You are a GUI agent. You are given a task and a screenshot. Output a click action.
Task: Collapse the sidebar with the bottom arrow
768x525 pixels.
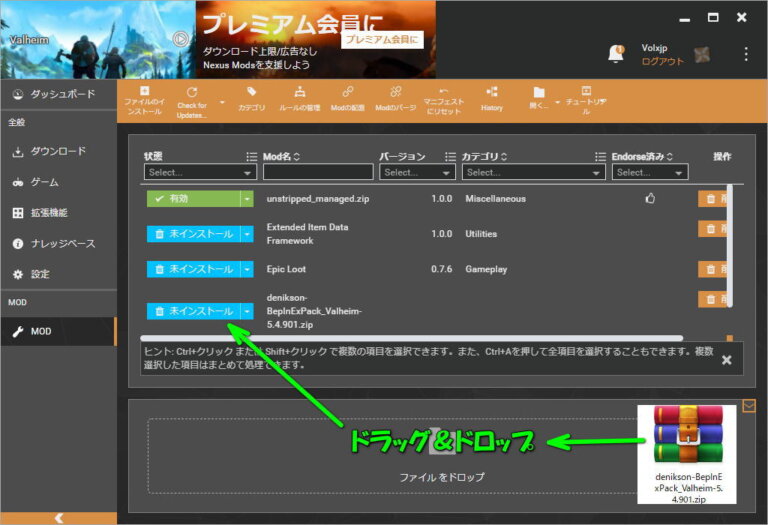point(58,518)
